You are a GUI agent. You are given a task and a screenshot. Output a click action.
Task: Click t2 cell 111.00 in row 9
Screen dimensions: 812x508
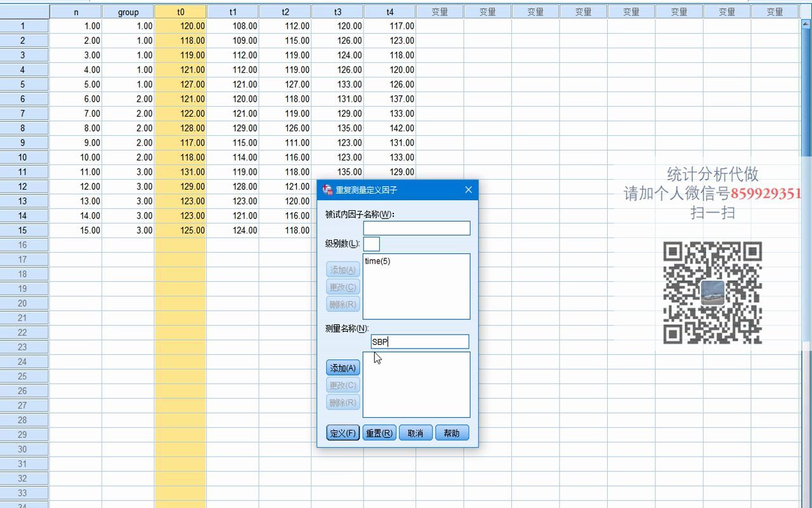[285, 143]
